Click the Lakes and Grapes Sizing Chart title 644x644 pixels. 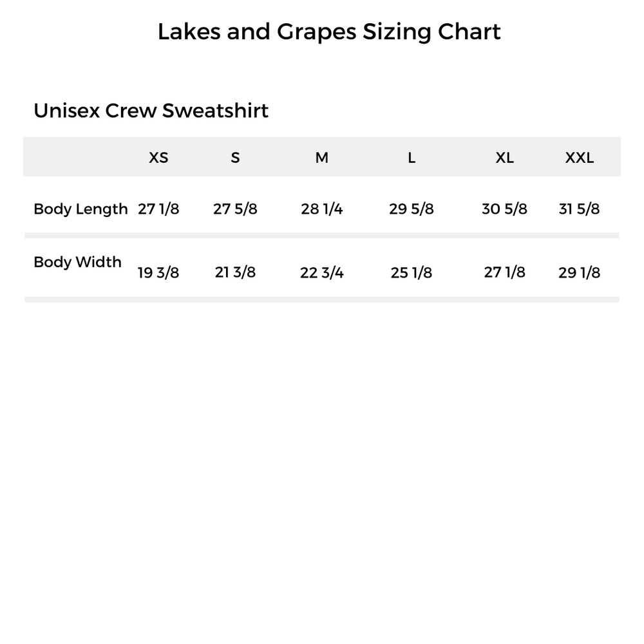point(329,32)
